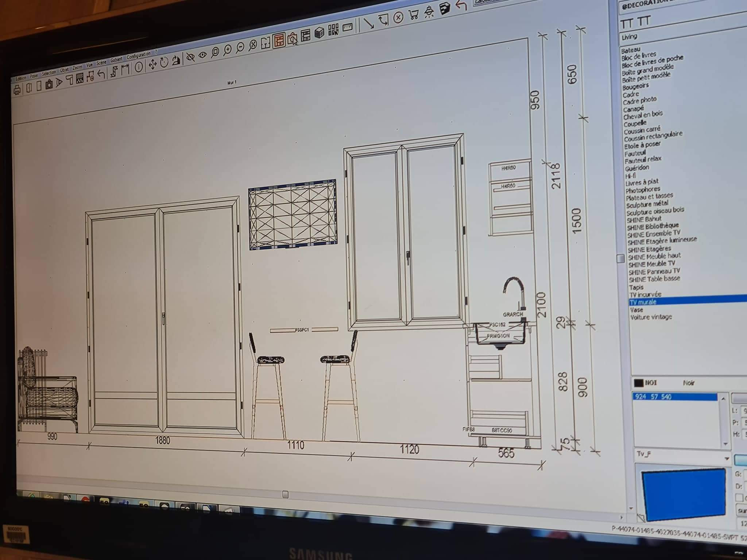Click the printer icon in the toolbar
This screenshot has width=747, height=560.
[x=17, y=90]
